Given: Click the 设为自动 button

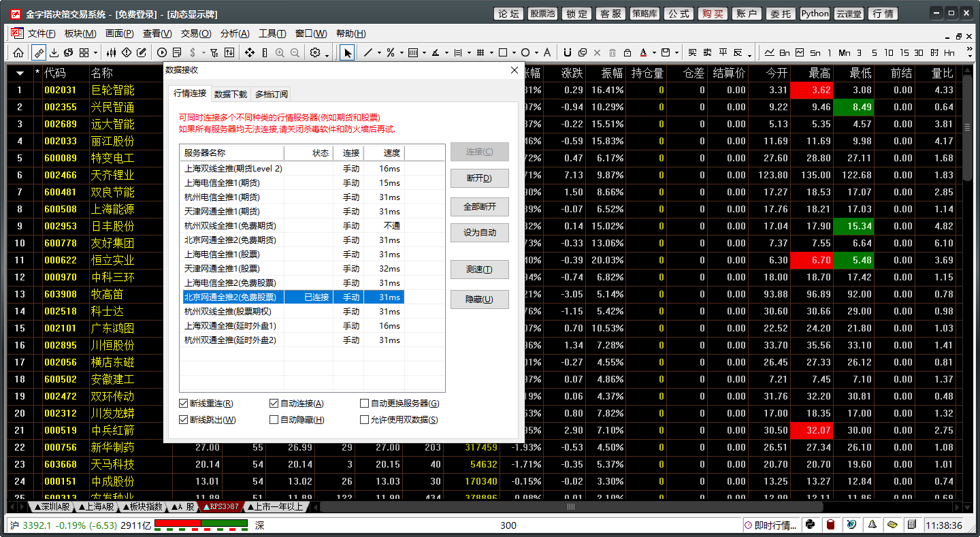Looking at the screenshot, I should 479,233.
